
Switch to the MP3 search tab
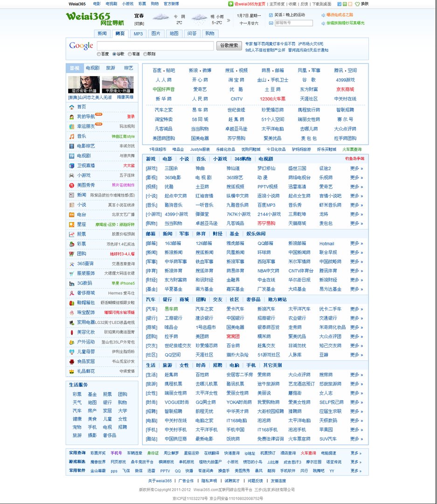(138, 34)
